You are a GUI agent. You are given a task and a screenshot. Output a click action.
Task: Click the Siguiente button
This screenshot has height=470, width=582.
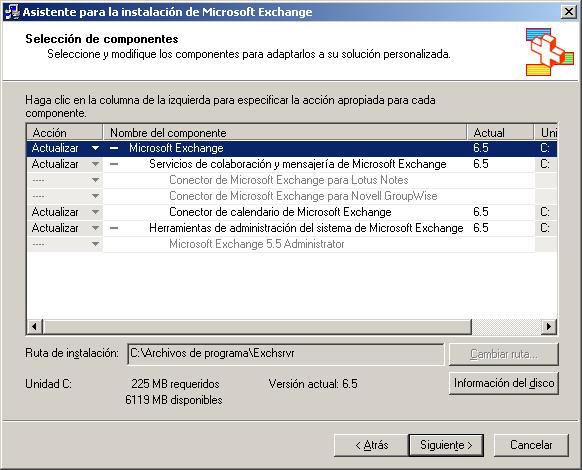[446, 445]
